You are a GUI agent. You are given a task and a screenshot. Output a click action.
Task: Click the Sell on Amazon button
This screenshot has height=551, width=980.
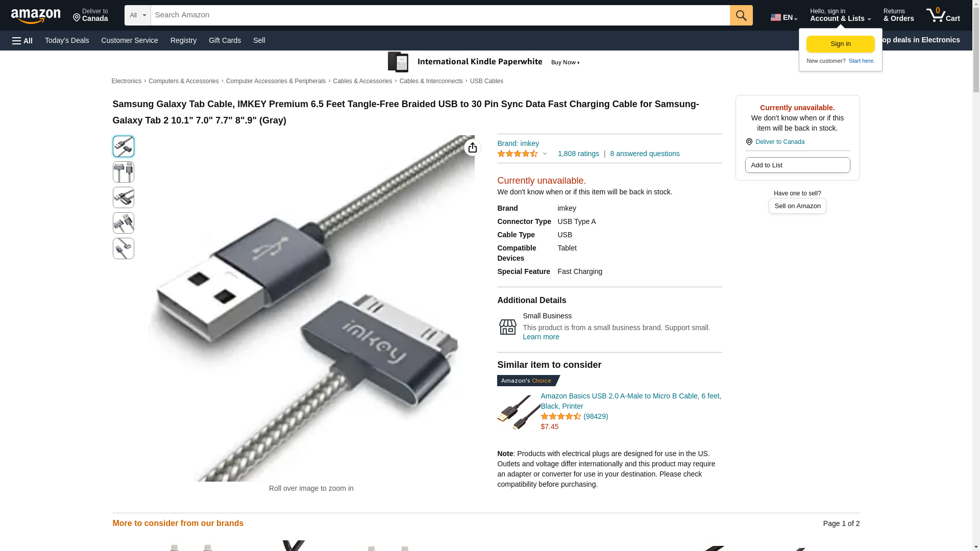pyautogui.click(x=797, y=206)
